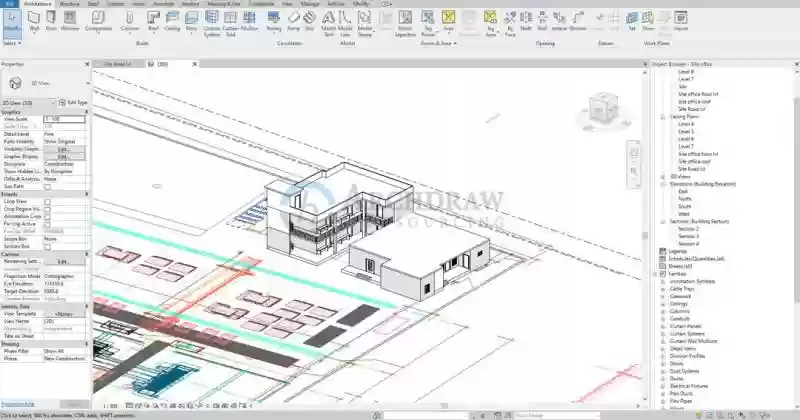Enable the Sun Path checkbox
Screen dimensions: 800x420
47,187
